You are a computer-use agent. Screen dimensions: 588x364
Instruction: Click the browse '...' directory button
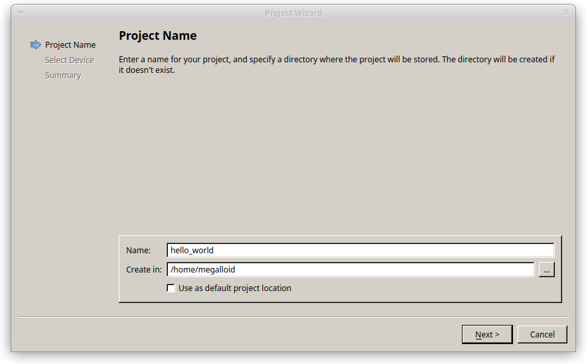click(x=546, y=270)
